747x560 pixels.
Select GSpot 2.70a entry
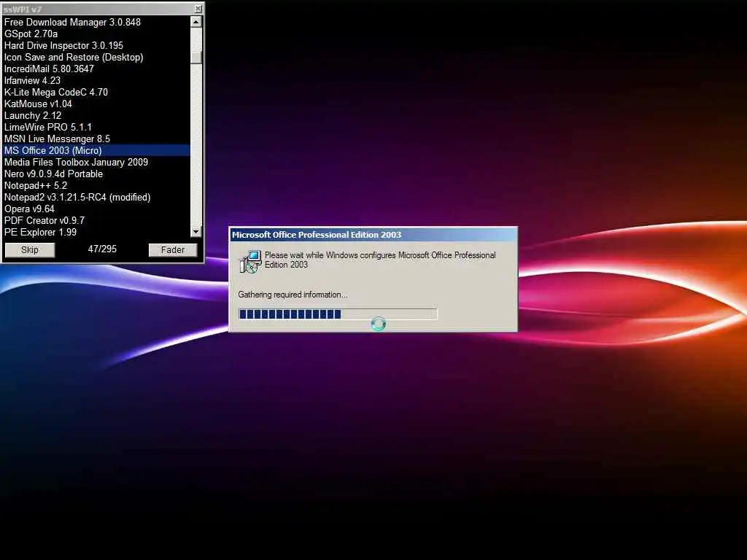(x=96, y=34)
